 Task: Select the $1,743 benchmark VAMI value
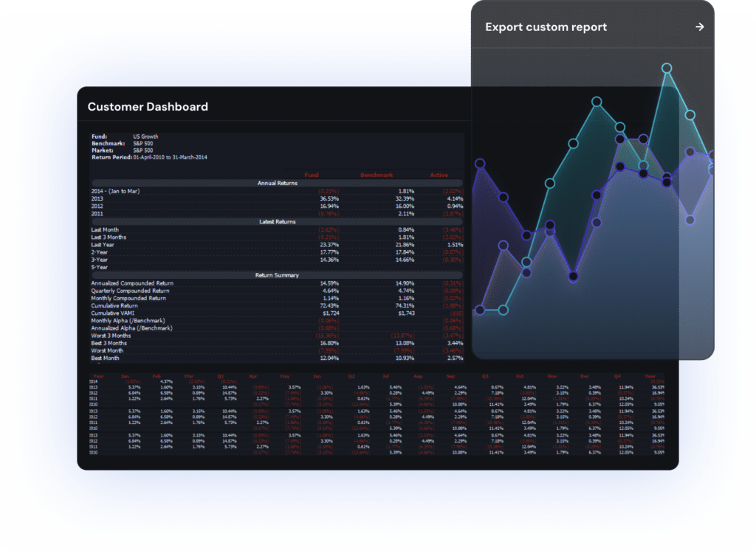[407, 313]
